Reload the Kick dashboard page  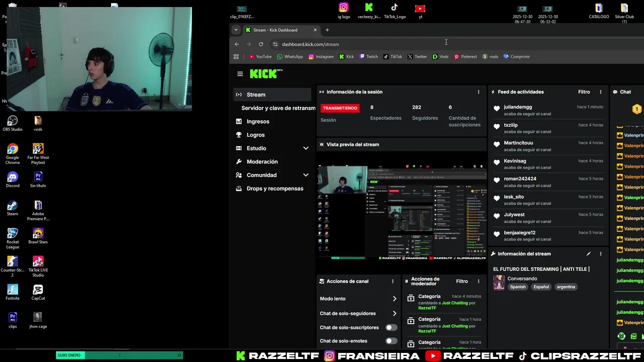tap(261, 44)
